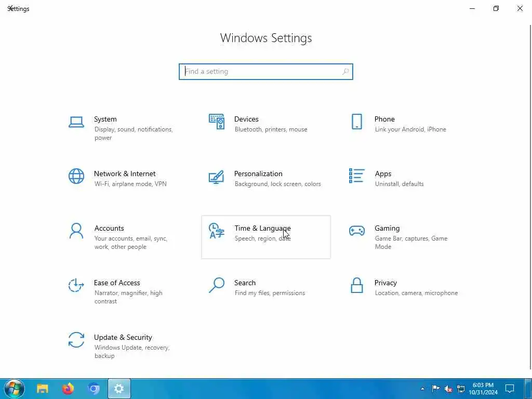Open the Privacy padlock icon

(356, 285)
